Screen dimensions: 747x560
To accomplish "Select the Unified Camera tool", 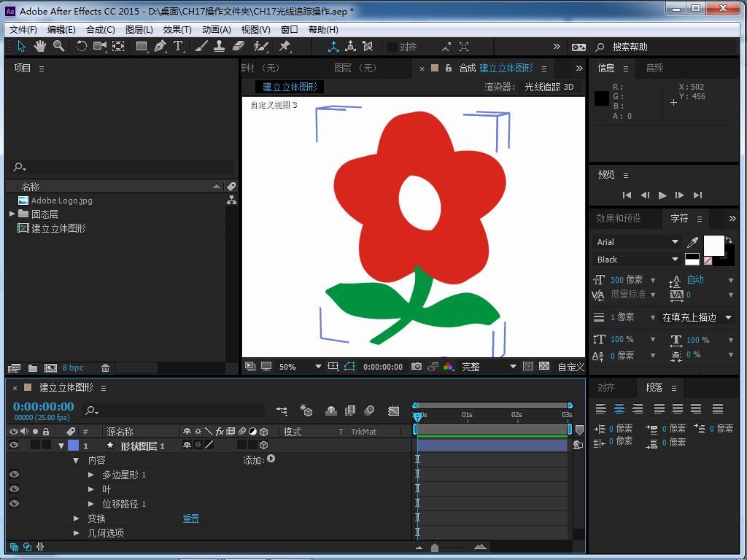I will point(99,46).
